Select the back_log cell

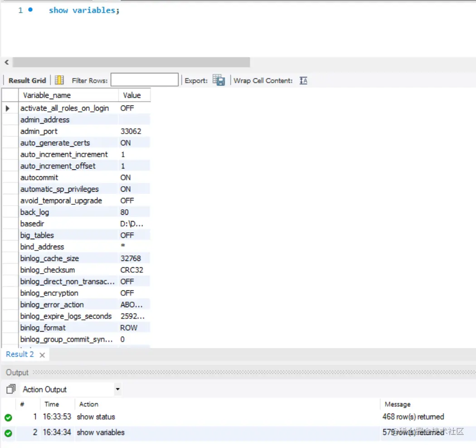click(x=68, y=212)
